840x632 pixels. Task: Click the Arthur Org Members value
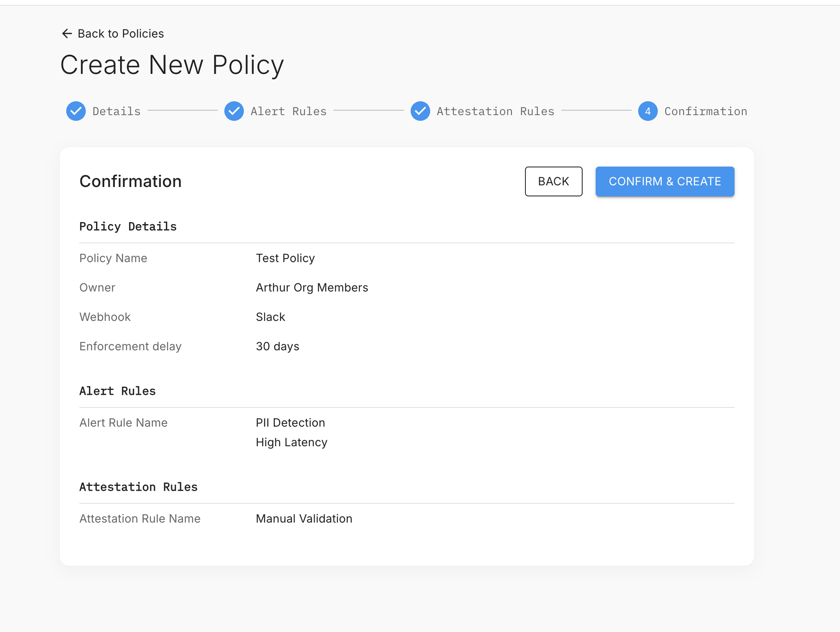[312, 287]
